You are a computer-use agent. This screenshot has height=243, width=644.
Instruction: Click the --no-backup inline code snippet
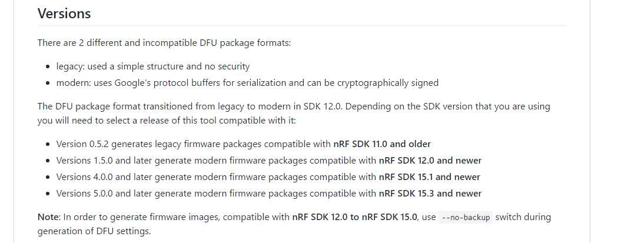(x=465, y=217)
